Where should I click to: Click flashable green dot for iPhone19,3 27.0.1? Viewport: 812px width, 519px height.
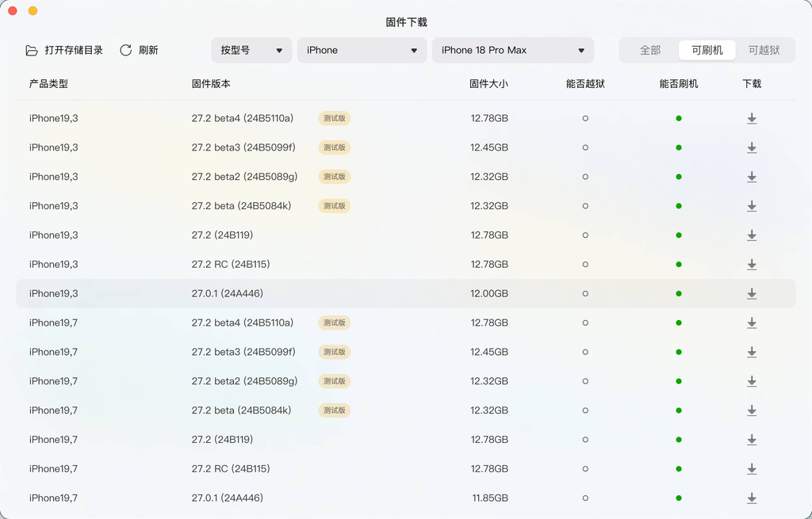point(679,294)
